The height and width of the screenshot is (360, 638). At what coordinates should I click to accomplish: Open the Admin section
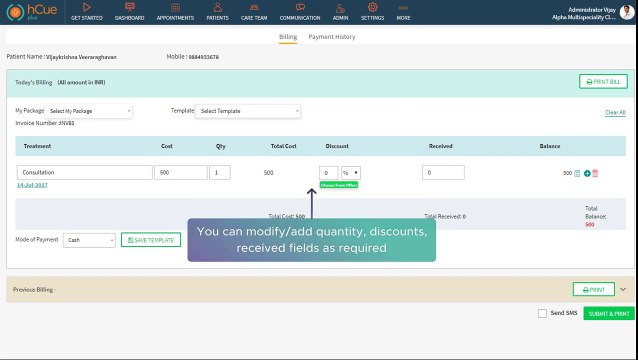coord(340,11)
